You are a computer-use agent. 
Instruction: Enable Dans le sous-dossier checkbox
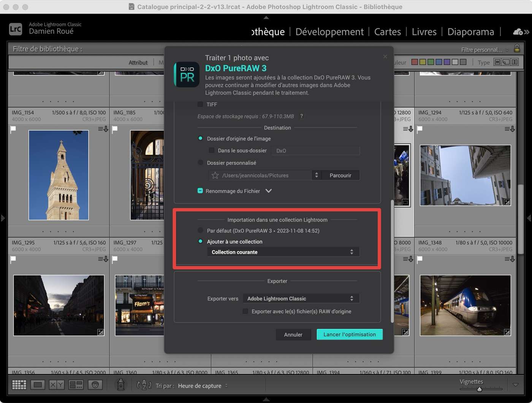click(212, 150)
